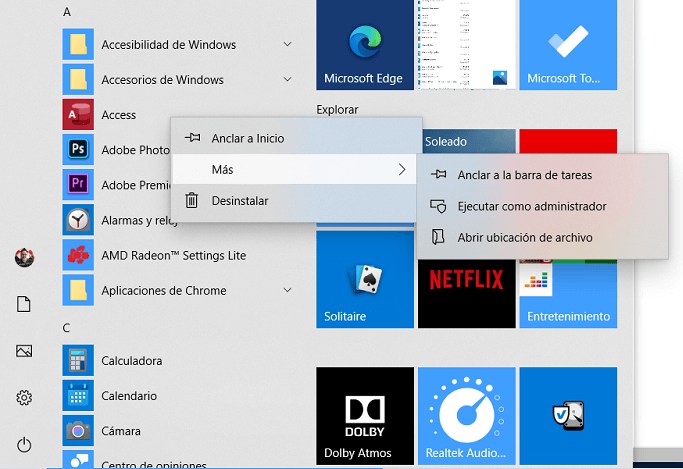This screenshot has height=469, width=683.
Task: Click the Aplicaciones de Chrome folder icon
Action: pyautogui.click(x=78, y=290)
